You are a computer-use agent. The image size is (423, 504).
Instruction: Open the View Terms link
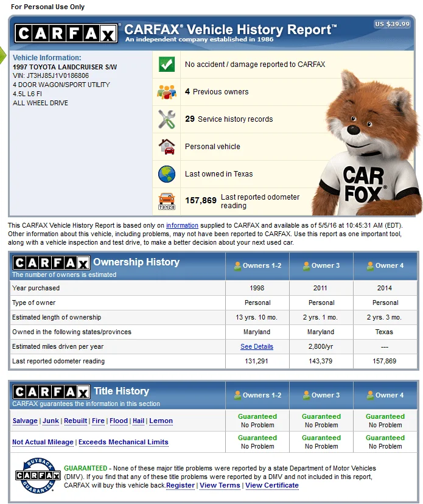point(220,485)
